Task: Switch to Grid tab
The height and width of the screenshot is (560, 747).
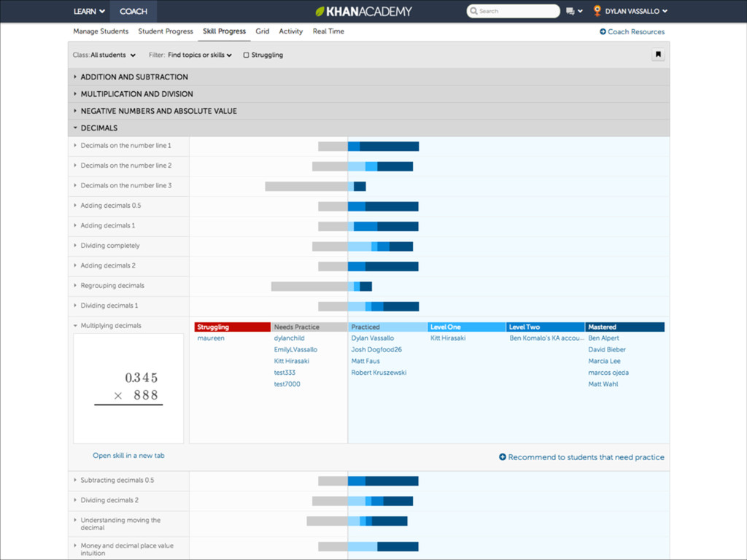Action: pos(262,31)
